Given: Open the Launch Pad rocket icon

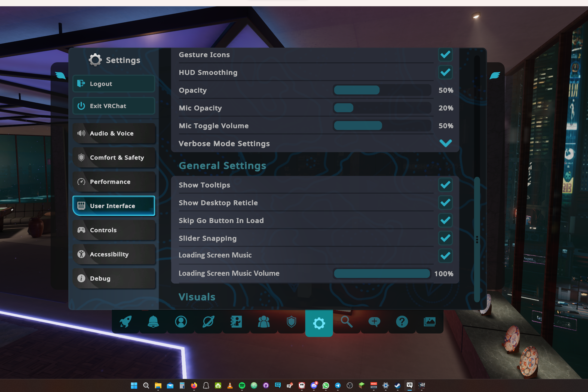Looking at the screenshot, I should [125, 322].
